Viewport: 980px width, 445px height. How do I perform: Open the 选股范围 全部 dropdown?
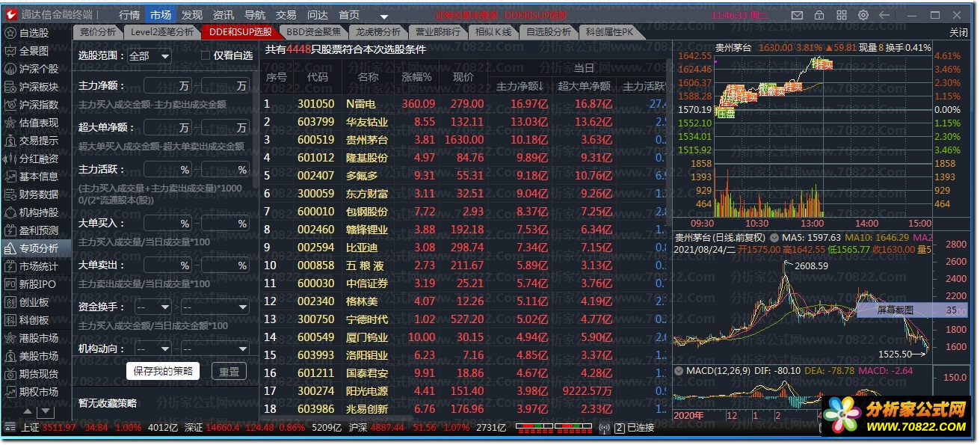pos(150,56)
